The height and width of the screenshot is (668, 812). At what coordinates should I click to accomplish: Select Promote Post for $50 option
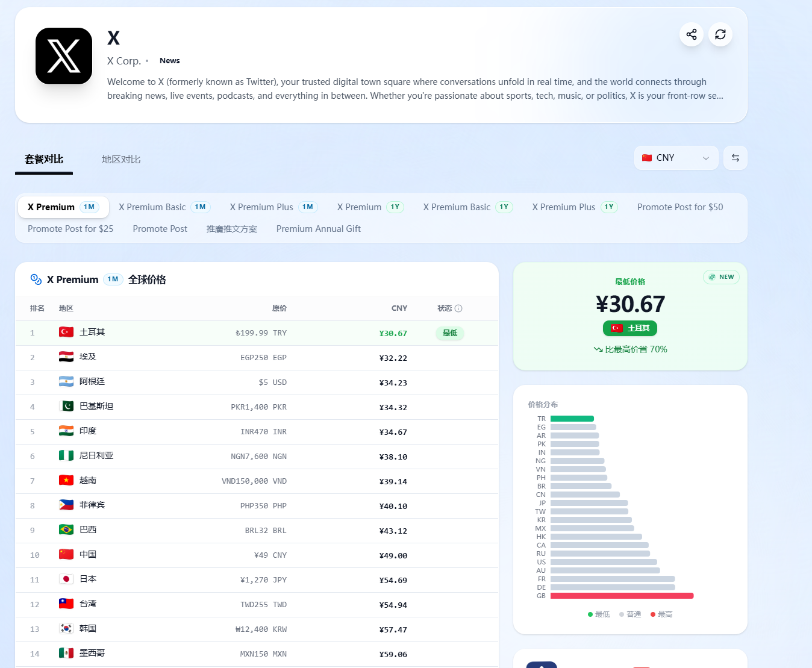click(679, 207)
